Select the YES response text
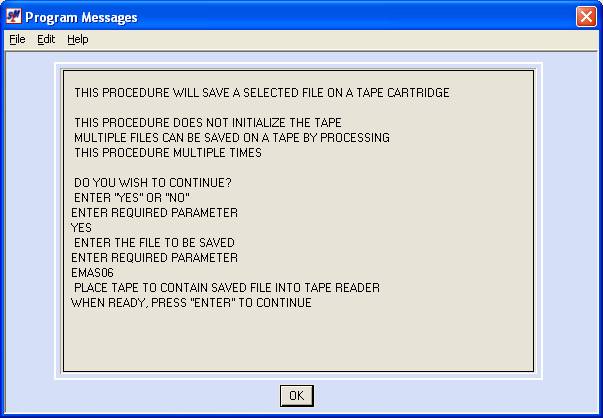603x418 pixels. [82, 228]
